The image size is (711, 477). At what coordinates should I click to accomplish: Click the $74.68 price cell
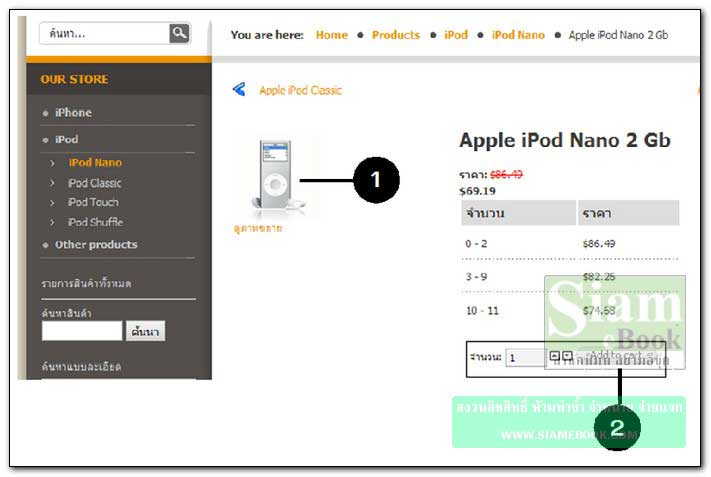(599, 311)
